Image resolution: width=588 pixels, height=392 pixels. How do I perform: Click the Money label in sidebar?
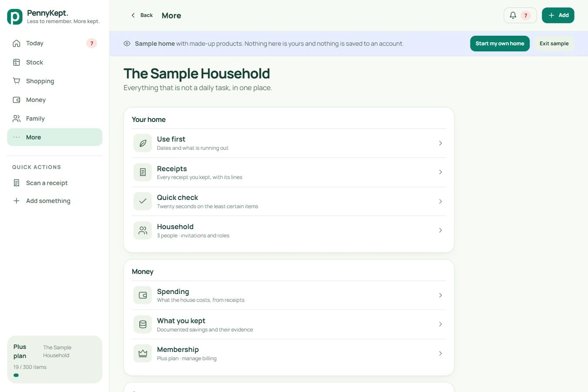[x=36, y=100]
